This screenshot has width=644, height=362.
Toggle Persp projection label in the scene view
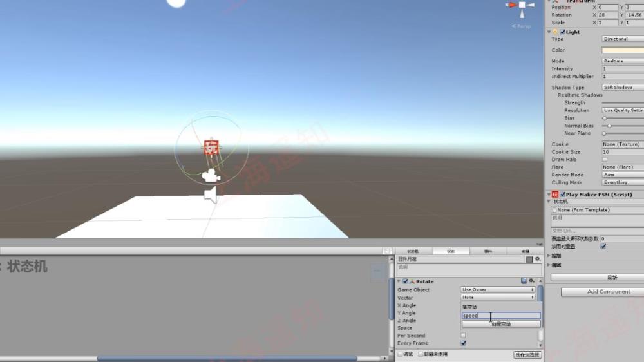(521, 26)
